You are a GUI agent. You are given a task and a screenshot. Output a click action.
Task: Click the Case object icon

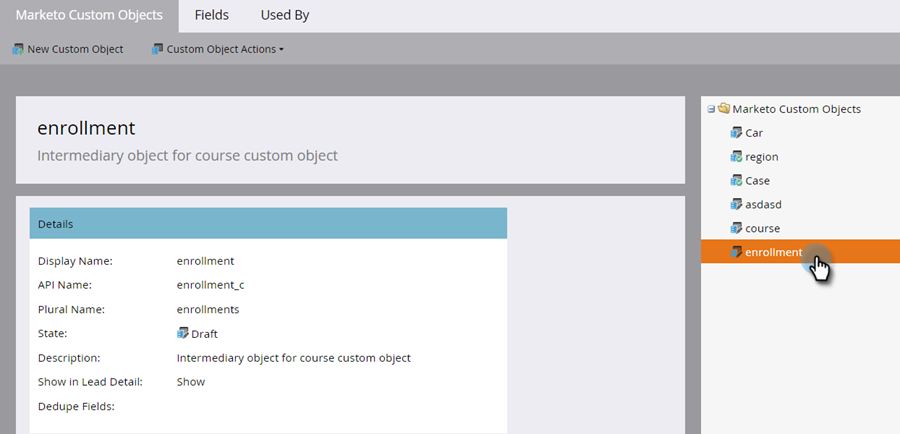click(x=737, y=181)
